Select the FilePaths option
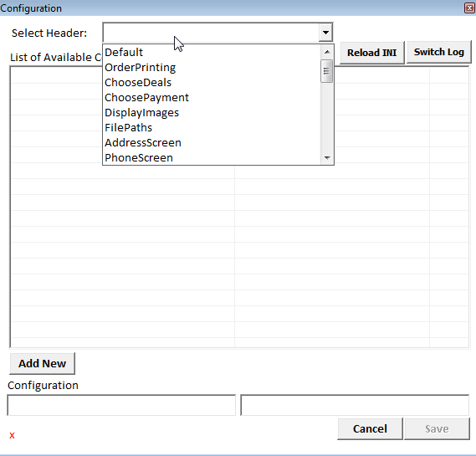The width and height of the screenshot is (476, 456). point(212,127)
